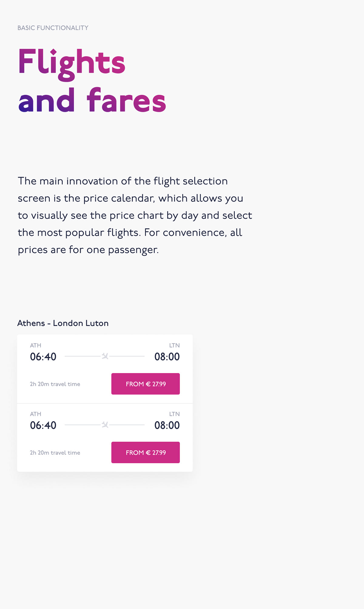Click the airplane icon in the first flight row
The width and height of the screenshot is (364, 609).
tap(105, 356)
